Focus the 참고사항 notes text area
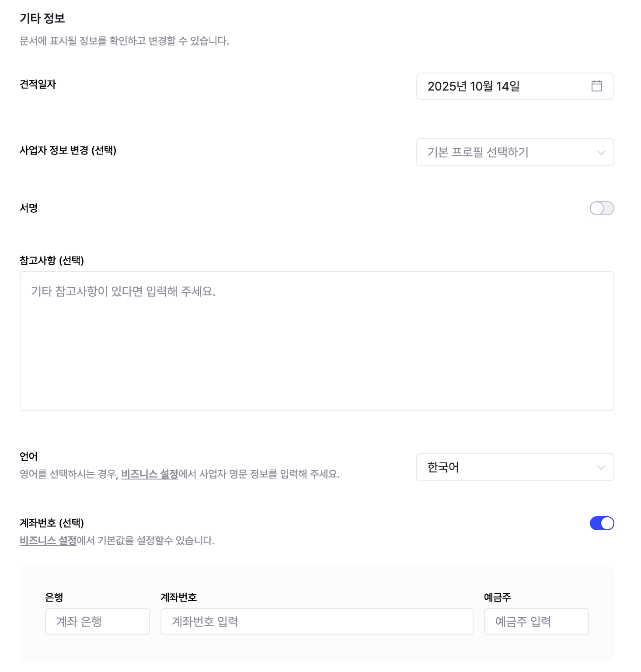Image resolution: width=641 pixels, height=672 pixels. (317, 341)
